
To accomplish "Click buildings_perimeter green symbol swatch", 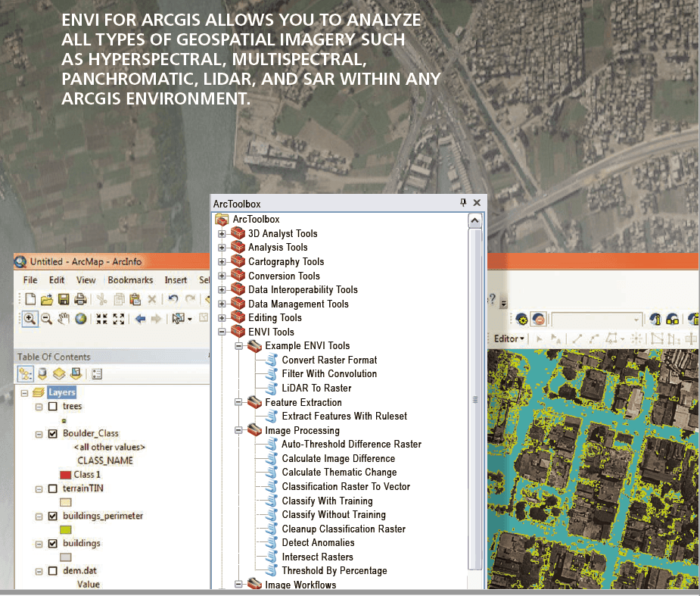I will pyautogui.click(x=66, y=530).
